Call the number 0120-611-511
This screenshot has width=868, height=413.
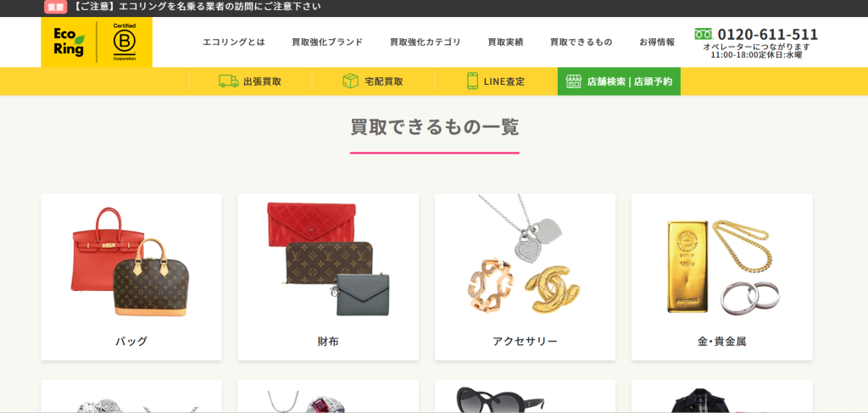767,34
